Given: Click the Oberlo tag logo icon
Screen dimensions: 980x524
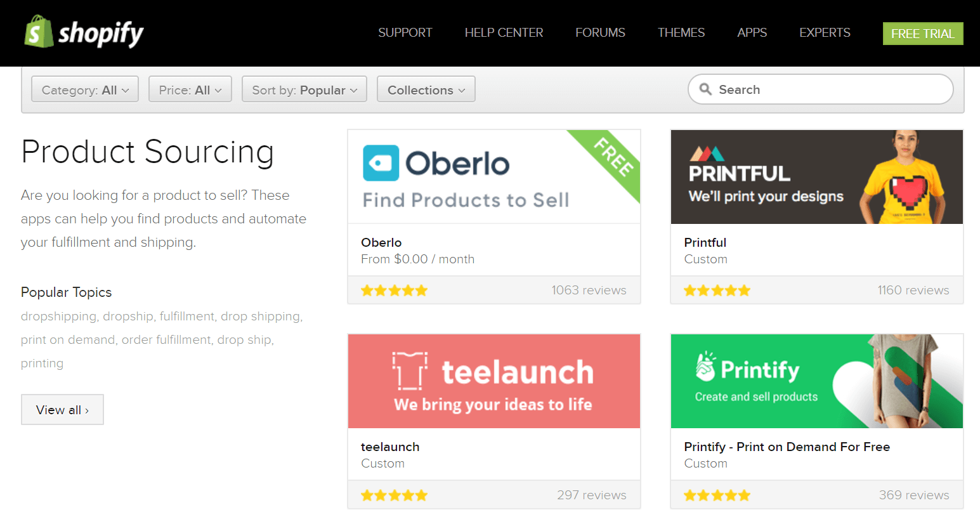Looking at the screenshot, I should point(381,163).
